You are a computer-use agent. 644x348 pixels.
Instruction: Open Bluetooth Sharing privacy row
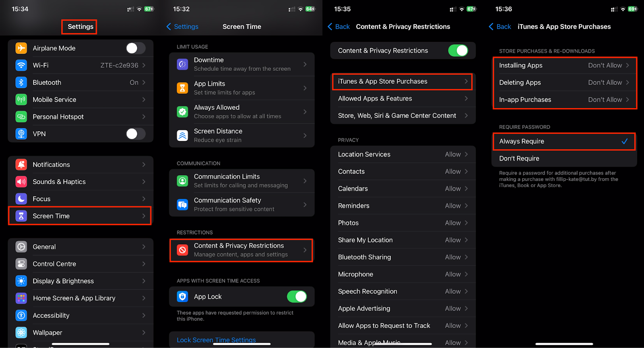(x=403, y=257)
